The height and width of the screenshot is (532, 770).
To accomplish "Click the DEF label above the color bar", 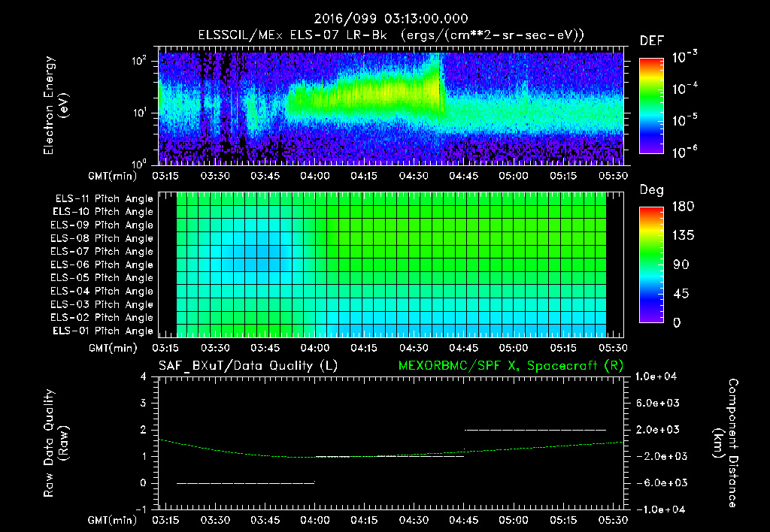I will [651, 41].
